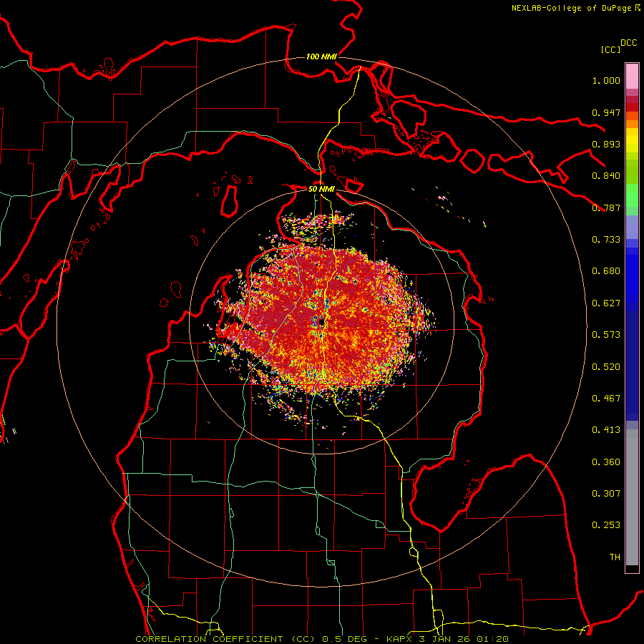This screenshot has width=644, height=644.
Task: Click the 0.253 scale value
Action: (x=606, y=525)
